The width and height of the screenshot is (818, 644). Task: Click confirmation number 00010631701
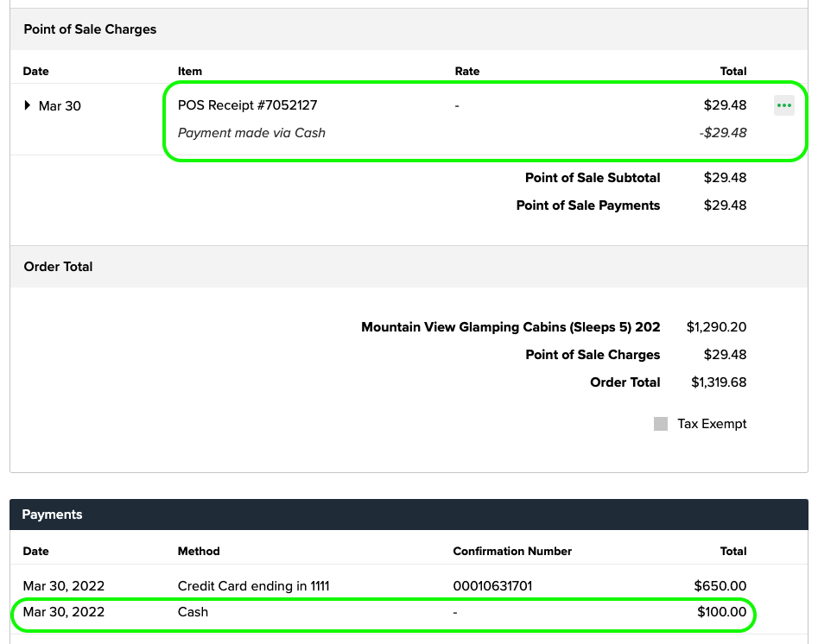(x=491, y=585)
